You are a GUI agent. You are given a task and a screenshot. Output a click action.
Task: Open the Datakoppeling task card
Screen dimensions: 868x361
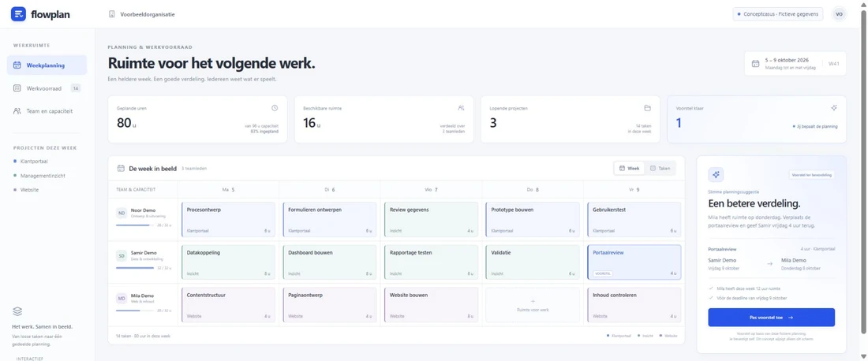tap(228, 262)
